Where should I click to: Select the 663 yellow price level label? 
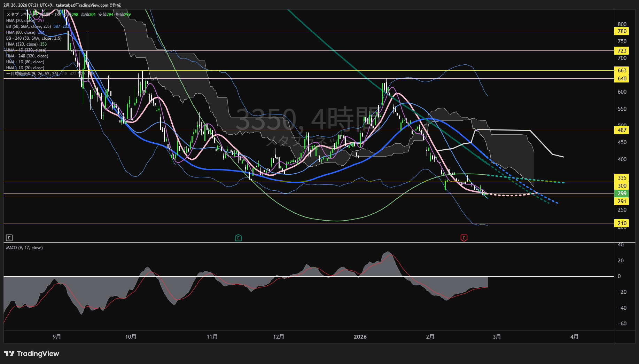point(622,71)
